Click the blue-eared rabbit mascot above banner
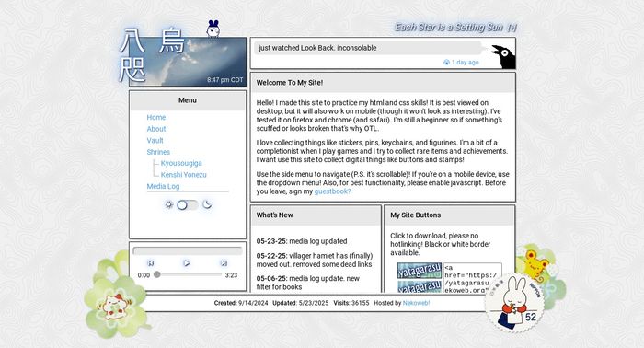Viewport: 644px width, 348px height. pyautogui.click(x=213, y=29)
